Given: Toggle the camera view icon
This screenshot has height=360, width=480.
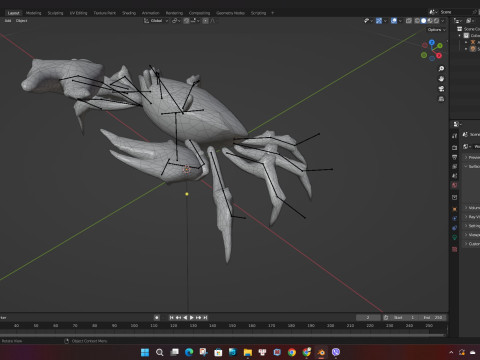Looking at the screenshot, I should click(441, 89).
